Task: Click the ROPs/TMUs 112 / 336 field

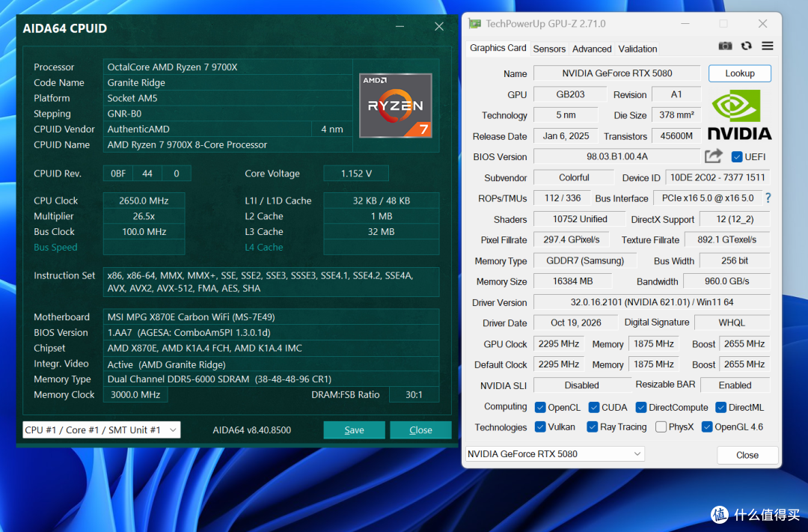Action: tap(562, 198)
